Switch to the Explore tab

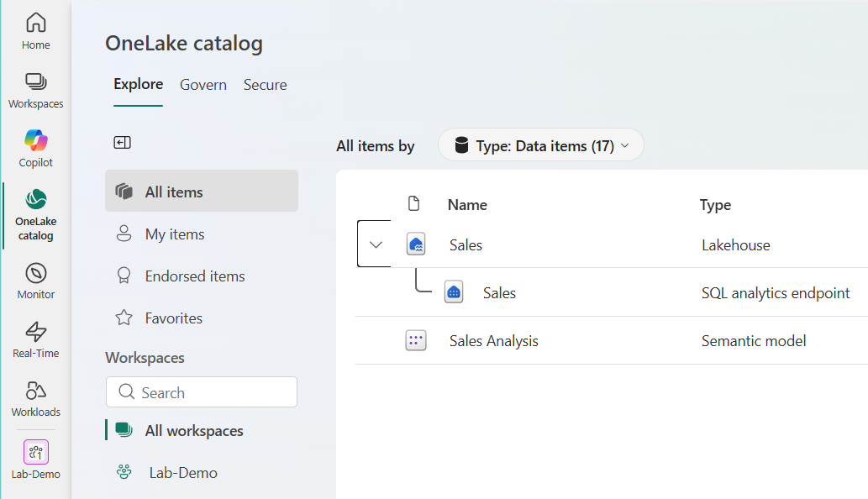pyautogui.click(x=139, y=84)
